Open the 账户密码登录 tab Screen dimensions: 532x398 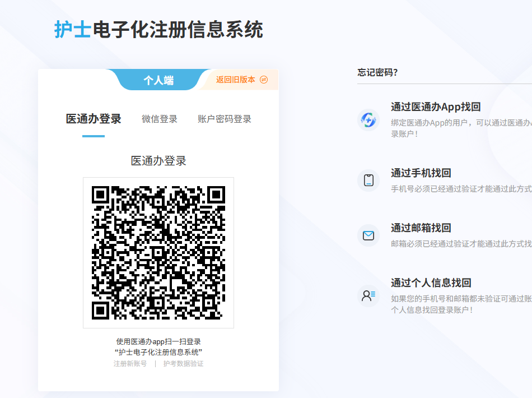(x=225, y=119)
